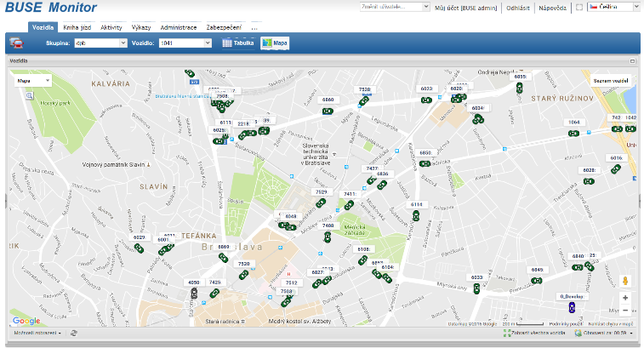The image size is (644, 348).
Task: Switch to Mapa map view
Action: pyautogui.click(x=275, y=42)
